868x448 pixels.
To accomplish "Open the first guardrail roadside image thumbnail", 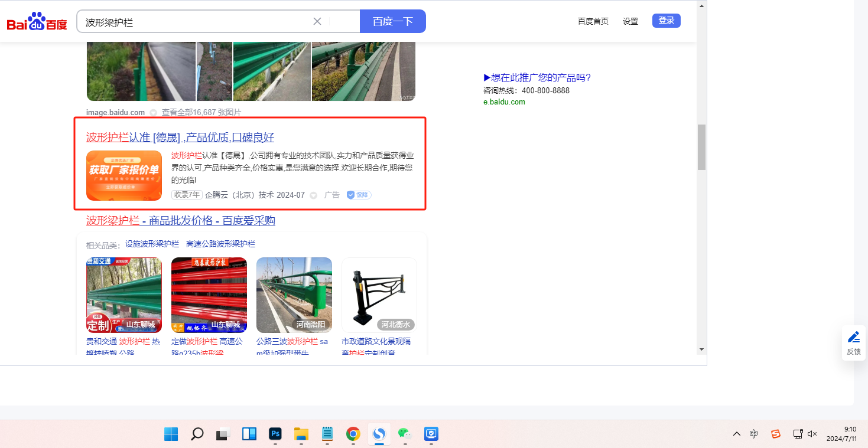I will tap(141, 71).
